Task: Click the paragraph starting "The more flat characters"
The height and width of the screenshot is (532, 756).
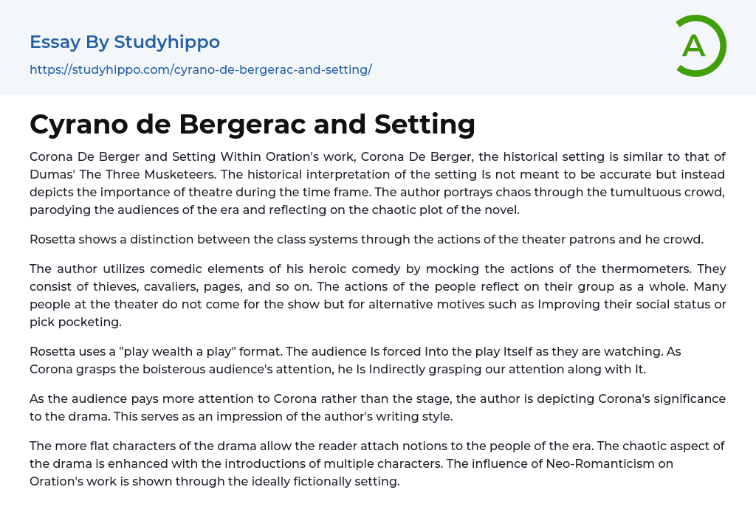Action: pos(377,463)
